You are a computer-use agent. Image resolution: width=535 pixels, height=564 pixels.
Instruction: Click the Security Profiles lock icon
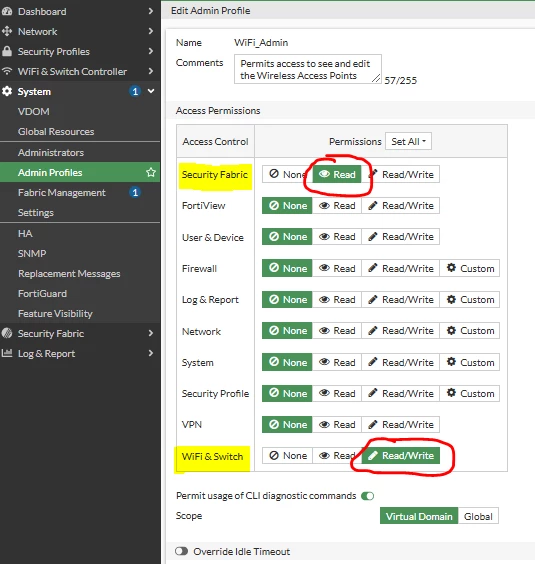[7, 51]
